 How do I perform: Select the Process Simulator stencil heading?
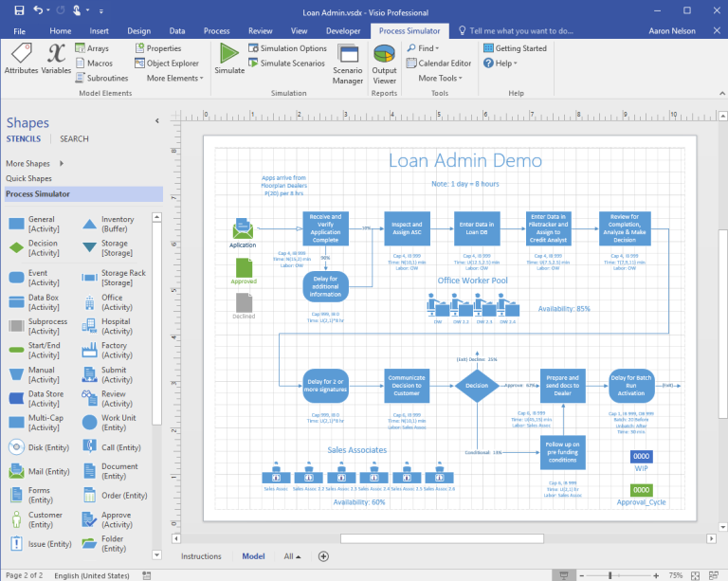click(83, 194)
